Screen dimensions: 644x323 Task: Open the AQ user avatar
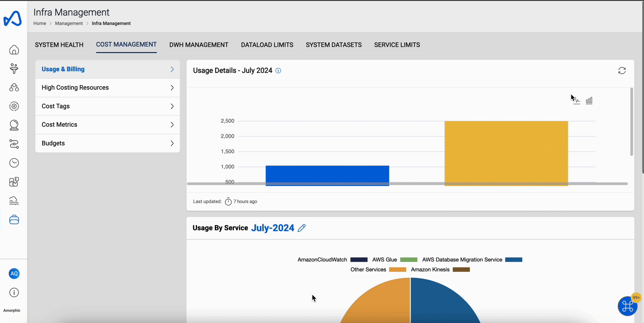tap(14, 274)
